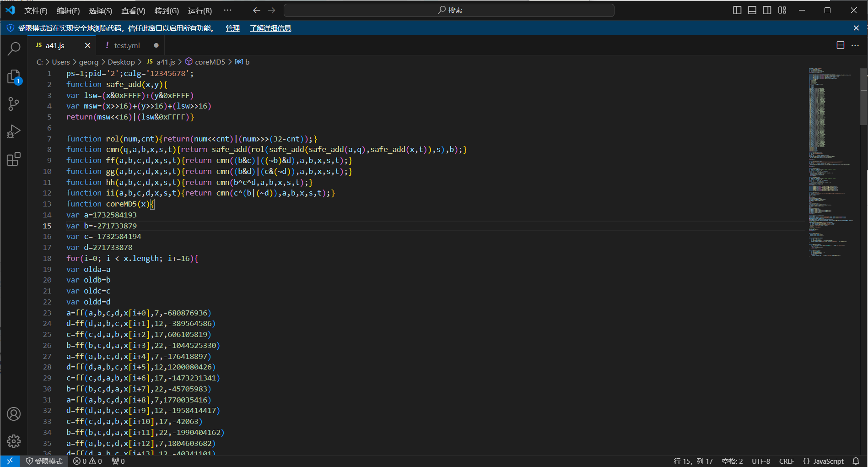
Task: Click the Manage link in banner
Action: (x=232, y=28)
